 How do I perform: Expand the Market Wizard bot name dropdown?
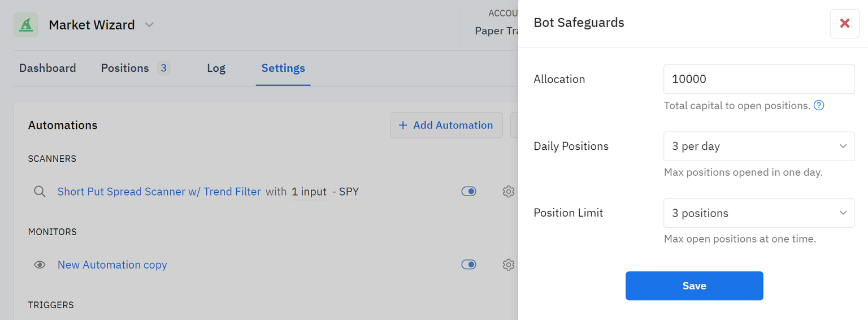click(x=149, y=25)
